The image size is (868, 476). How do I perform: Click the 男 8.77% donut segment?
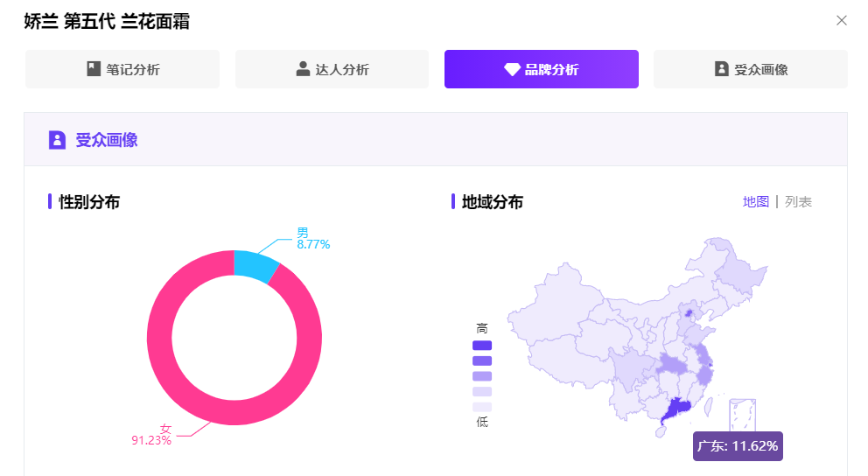(255, 265)
